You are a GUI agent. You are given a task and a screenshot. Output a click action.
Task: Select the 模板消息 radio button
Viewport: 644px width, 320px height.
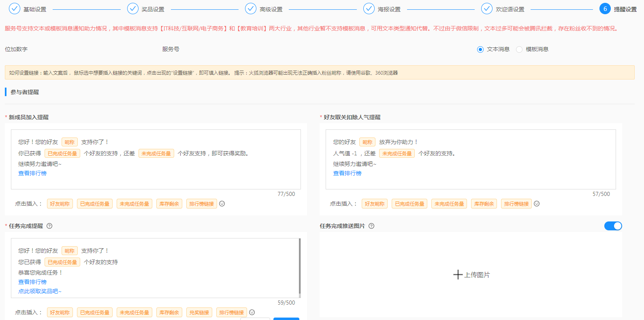(x=519, y=49)
